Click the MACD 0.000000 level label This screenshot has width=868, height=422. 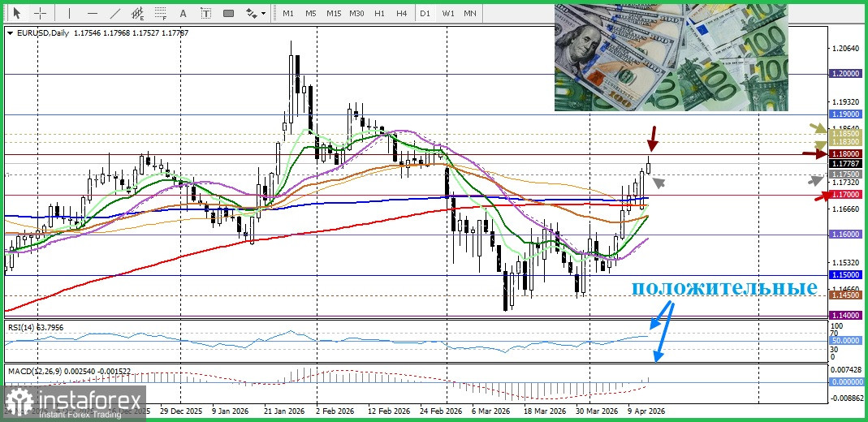click(x=846, y=381)
